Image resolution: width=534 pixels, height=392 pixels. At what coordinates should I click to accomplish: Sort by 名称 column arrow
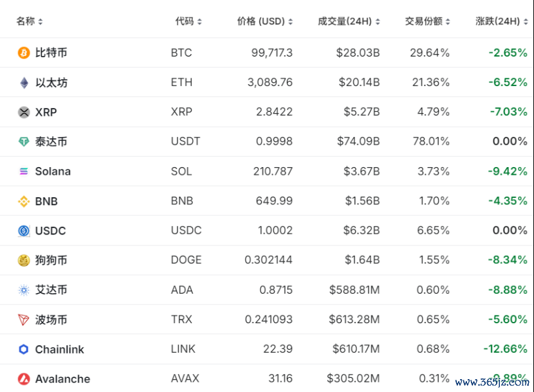[41, 22]
